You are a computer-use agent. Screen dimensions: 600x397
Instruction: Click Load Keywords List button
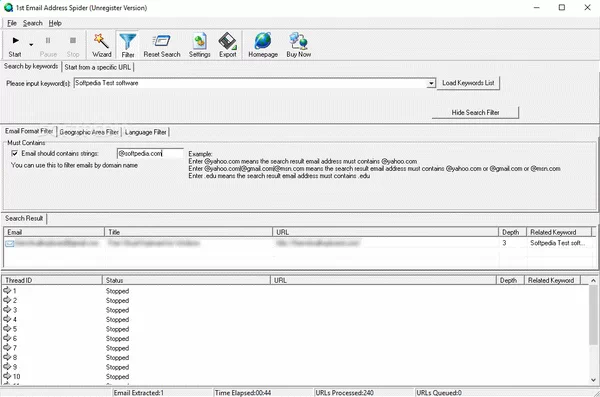pos(468,83)
